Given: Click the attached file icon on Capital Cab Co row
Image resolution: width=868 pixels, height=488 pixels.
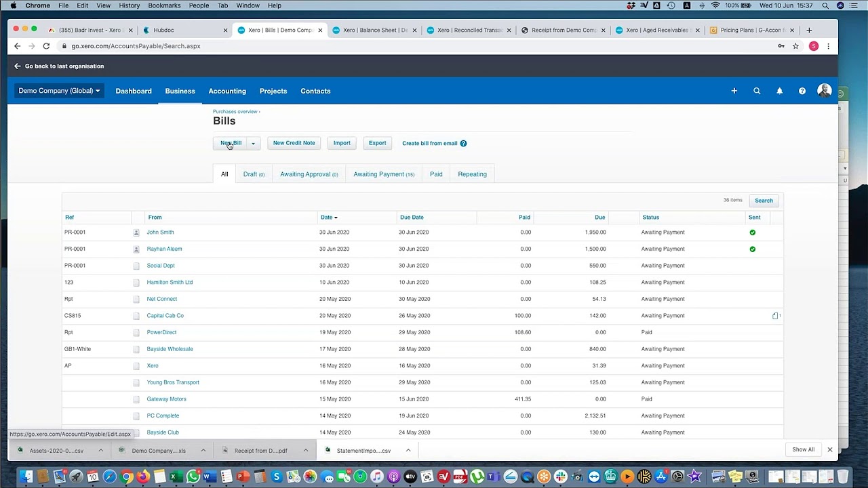Looking at the screenshot, I should point(775,316).
